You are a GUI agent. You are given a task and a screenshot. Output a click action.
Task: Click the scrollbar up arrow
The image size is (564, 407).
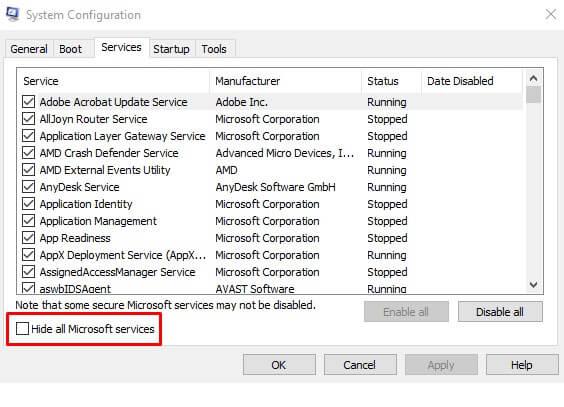click(533, 78)
